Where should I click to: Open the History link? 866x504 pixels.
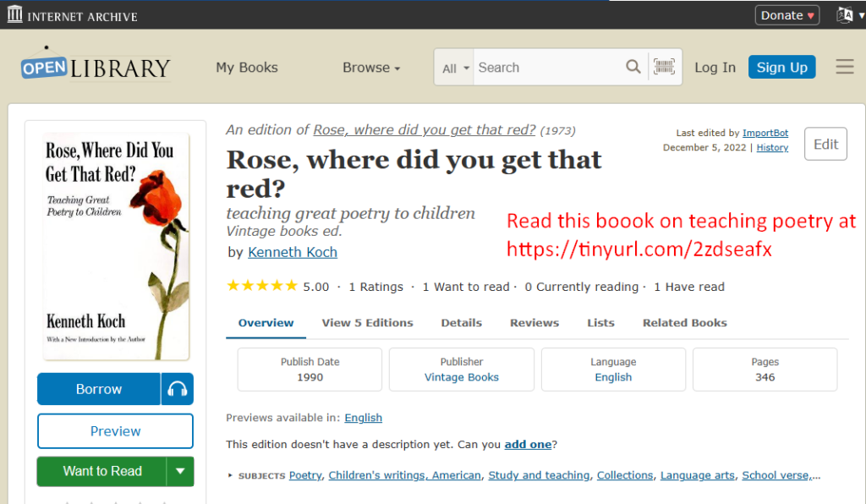tap(772, 147)
